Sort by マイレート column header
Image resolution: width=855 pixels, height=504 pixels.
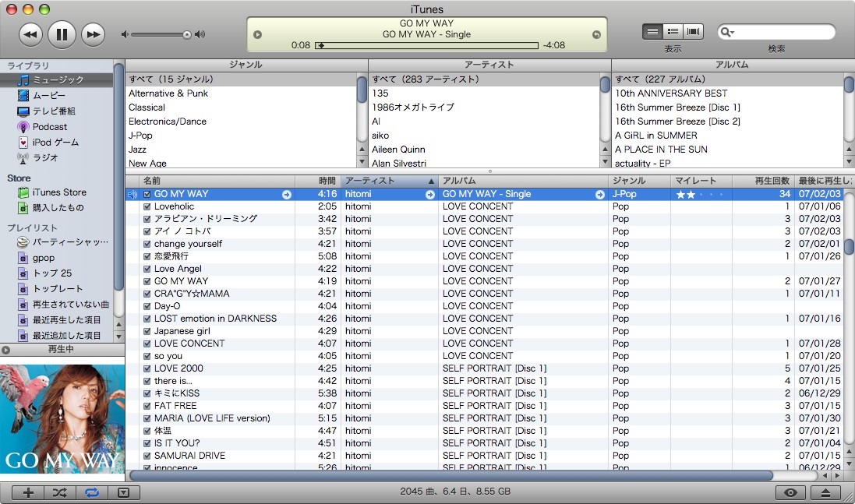coord(701,181)
